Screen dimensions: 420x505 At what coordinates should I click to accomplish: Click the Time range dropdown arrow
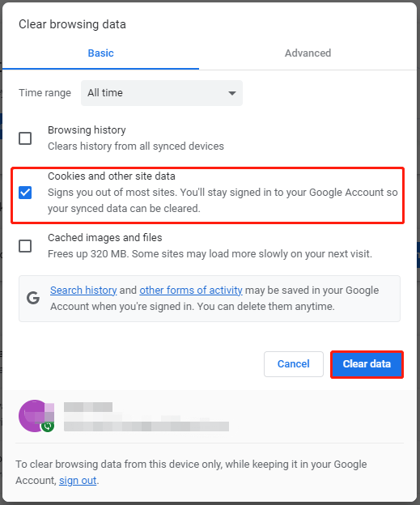click(232, 93)
